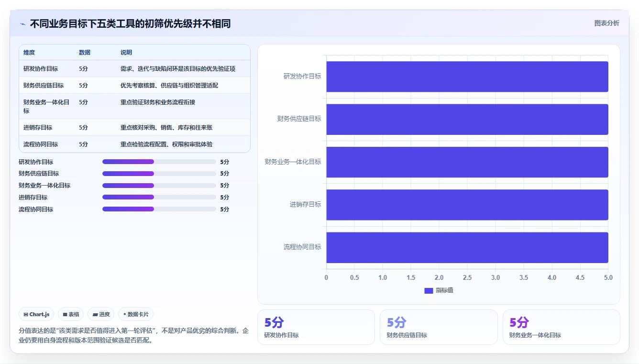639x364 pixels.
Task: Click the 财务供应链目标 progress bar
Action: pyautogui.click(x=159, y=174)
